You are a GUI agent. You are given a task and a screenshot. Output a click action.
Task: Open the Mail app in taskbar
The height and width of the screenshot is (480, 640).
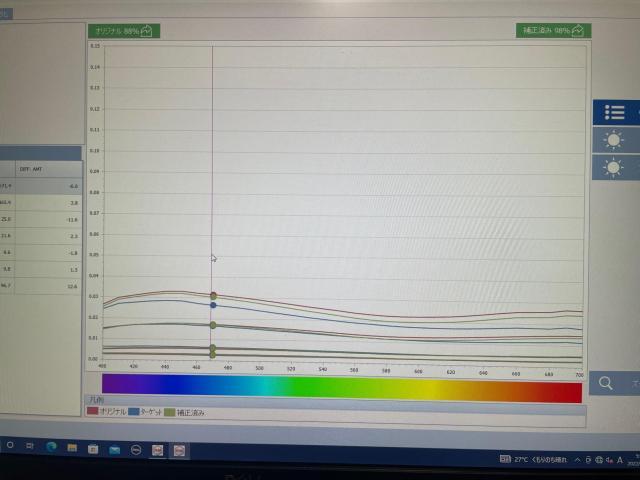tap(114, 450)
